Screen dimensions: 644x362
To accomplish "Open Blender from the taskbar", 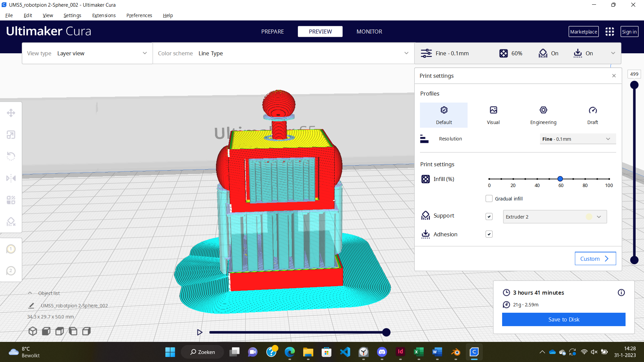I will click(x=455, y=352).
